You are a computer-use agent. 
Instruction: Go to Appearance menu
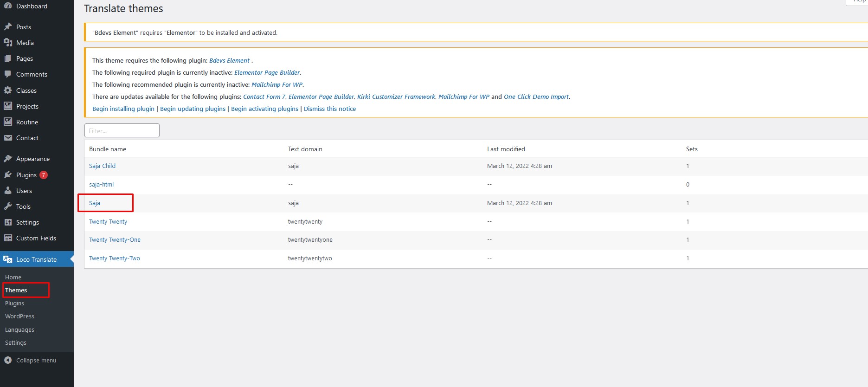[33, 159]
